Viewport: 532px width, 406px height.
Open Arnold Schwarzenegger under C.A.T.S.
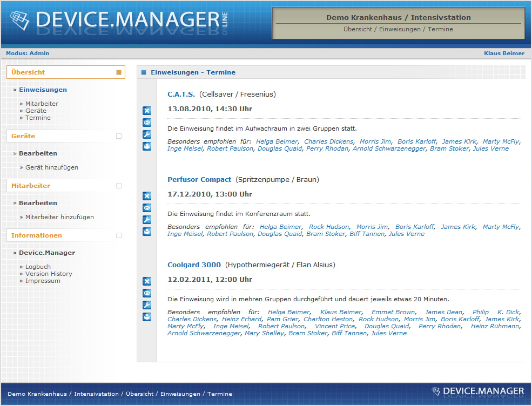point(389,148)
